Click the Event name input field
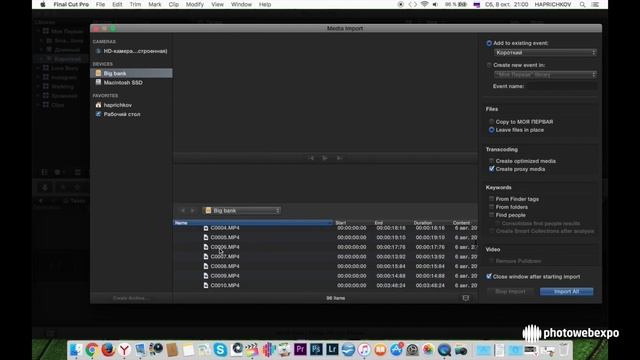This screenshot has width=640, height=360. [561, 86]
